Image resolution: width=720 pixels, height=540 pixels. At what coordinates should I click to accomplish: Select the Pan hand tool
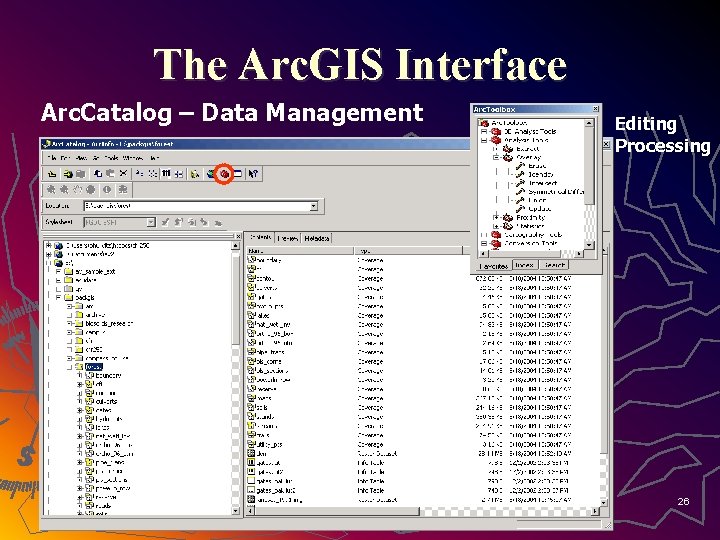[78, 189]
